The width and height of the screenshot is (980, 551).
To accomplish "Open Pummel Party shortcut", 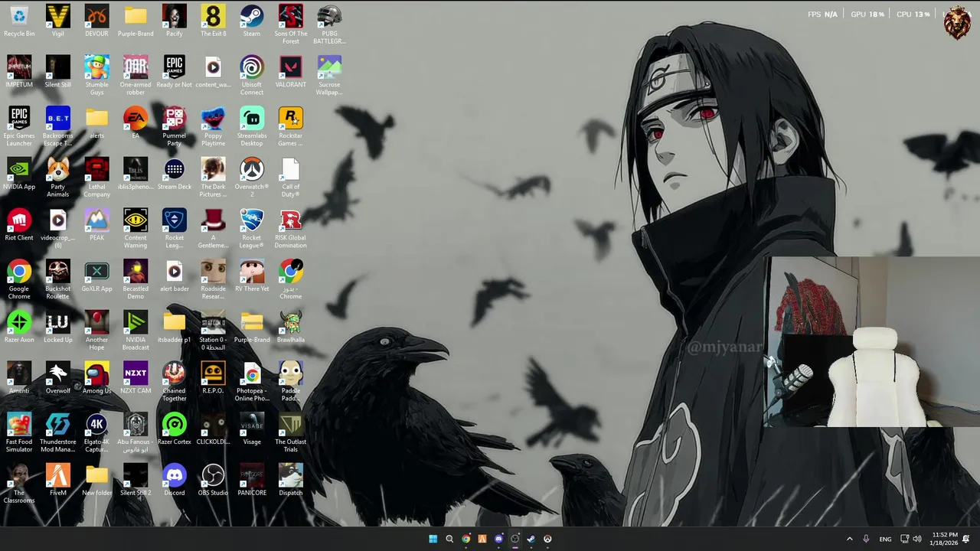I will (175, 127).
